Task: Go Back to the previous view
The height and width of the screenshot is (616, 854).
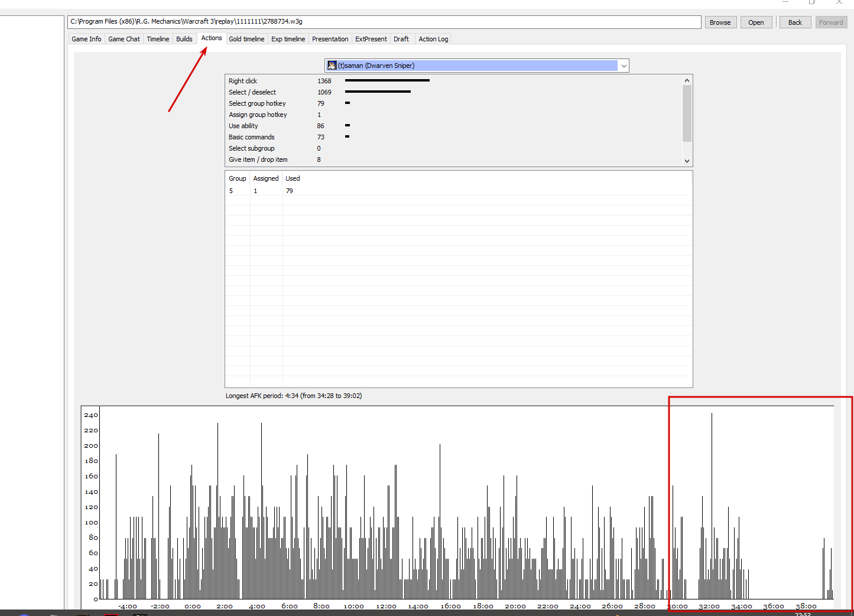Action: tap(795, 22)
